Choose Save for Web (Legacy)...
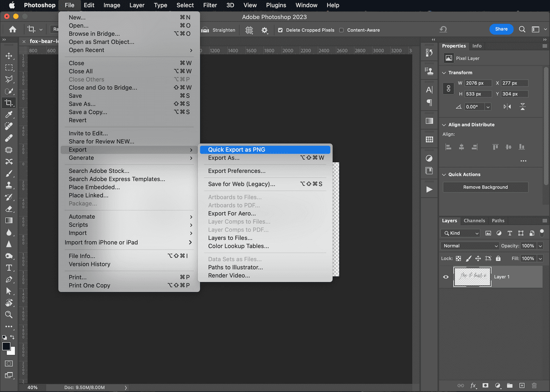The width and height of the screenshot is (550, 392). point(265,184)
